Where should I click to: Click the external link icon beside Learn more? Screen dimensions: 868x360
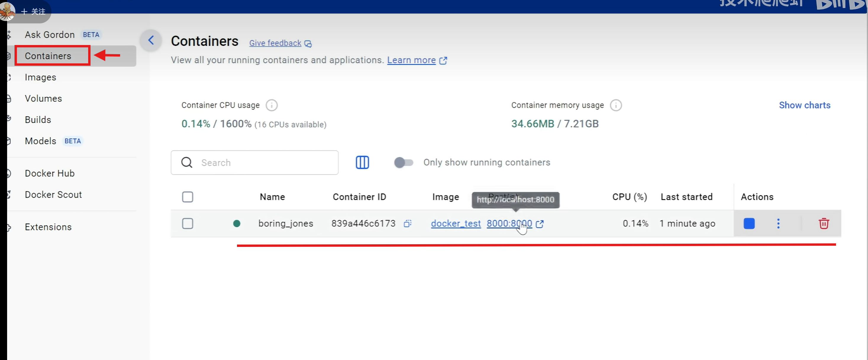tap(443, 60)
